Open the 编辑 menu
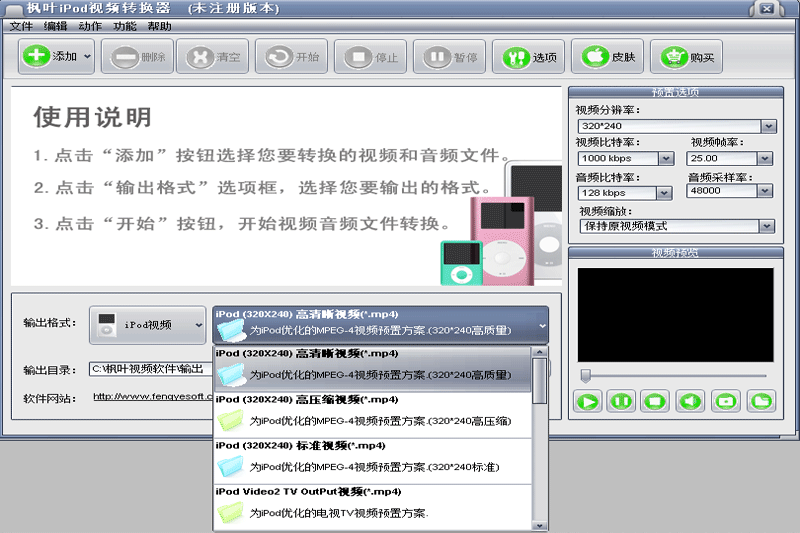 pyautogui.click(x=55, y=26)
